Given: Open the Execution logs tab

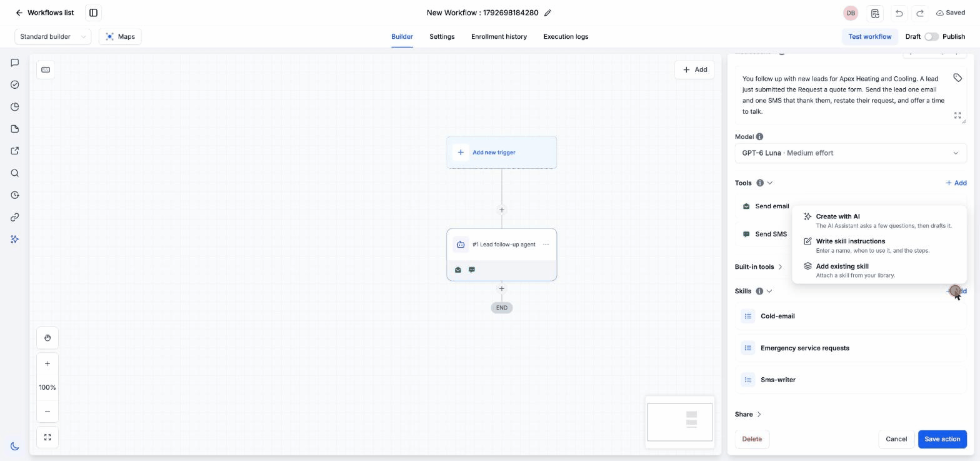Looking at the screenshot, I should coord(566,37).
